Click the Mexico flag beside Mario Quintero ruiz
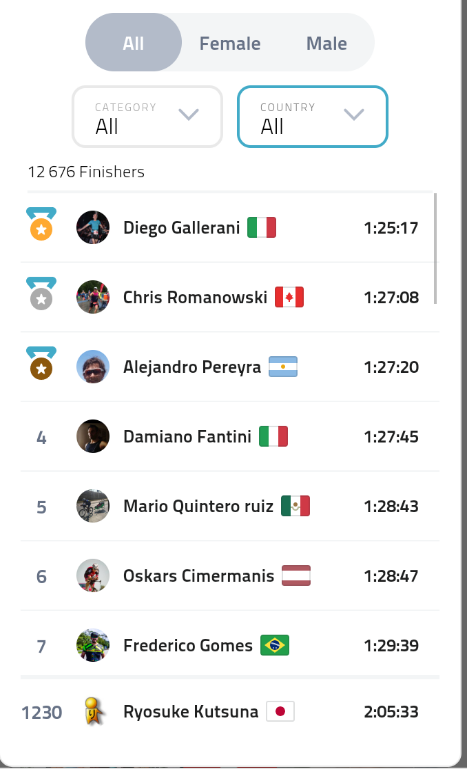 (x=295, y=506)
